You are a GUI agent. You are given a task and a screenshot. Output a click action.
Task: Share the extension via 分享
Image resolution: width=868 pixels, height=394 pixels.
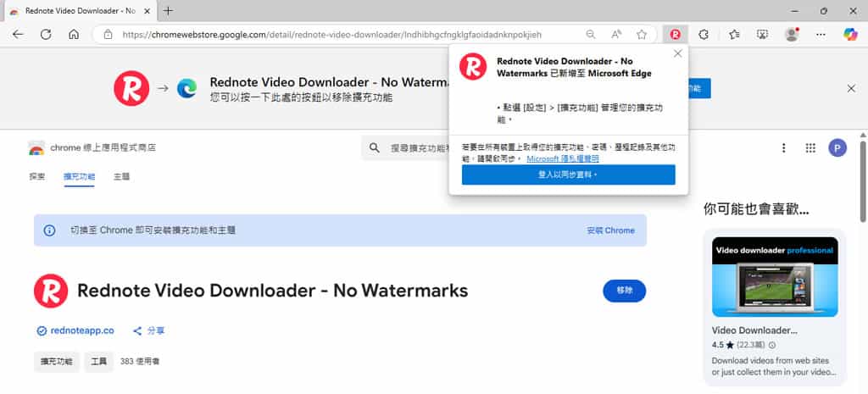[149, 331]
